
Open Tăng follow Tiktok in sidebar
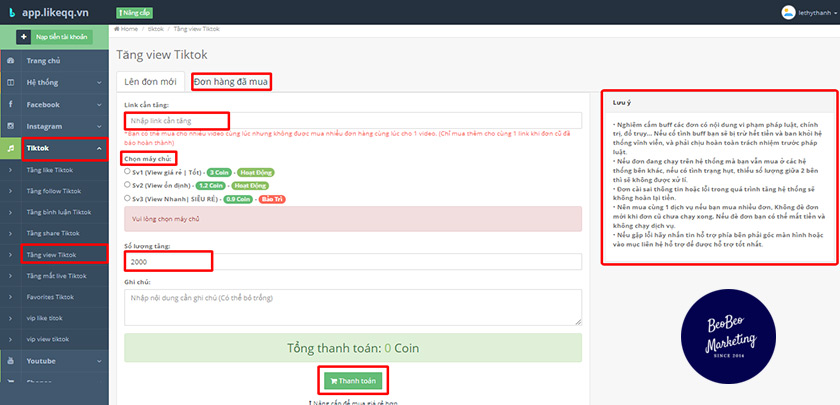pyautogui.click(x=56, y=190)
